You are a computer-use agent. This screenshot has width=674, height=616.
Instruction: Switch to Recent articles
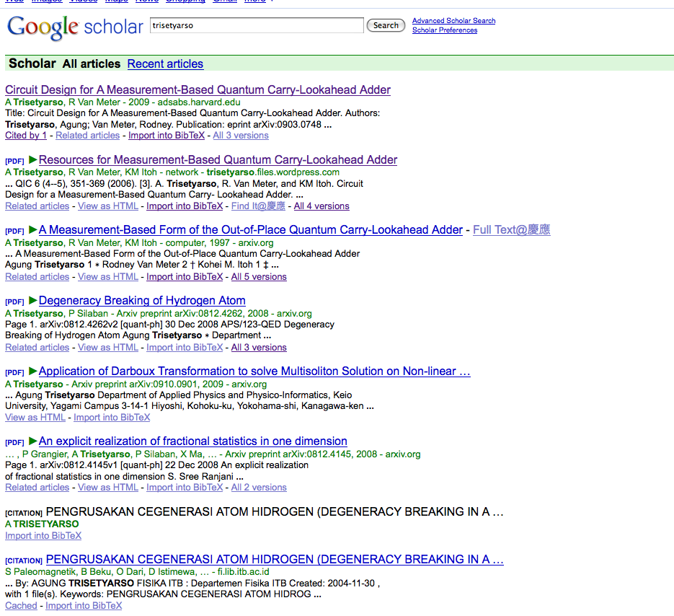(x=165, y=64)
